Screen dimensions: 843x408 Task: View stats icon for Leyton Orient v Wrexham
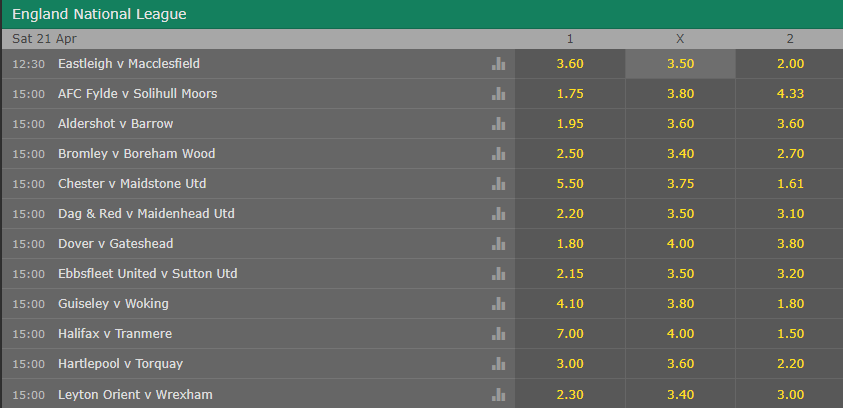[x=498, y=395]
